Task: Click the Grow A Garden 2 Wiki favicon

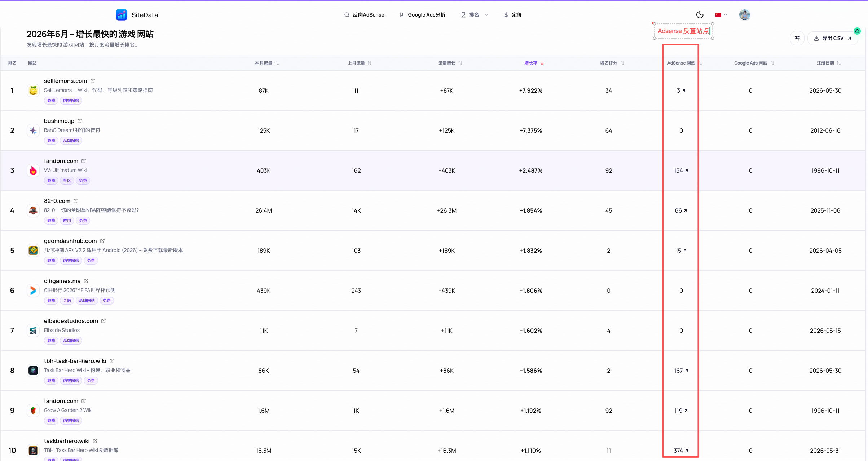Action: click(33, 411)
